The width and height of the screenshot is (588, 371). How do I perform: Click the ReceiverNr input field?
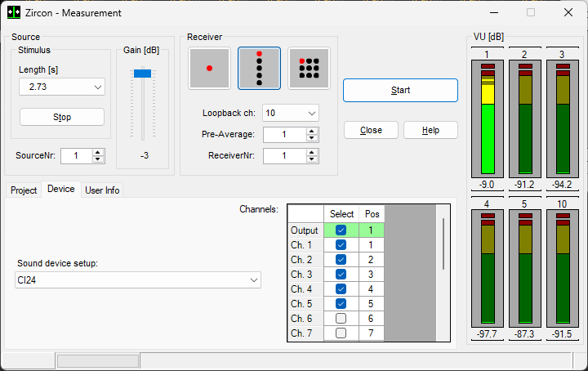coord(285,156)
